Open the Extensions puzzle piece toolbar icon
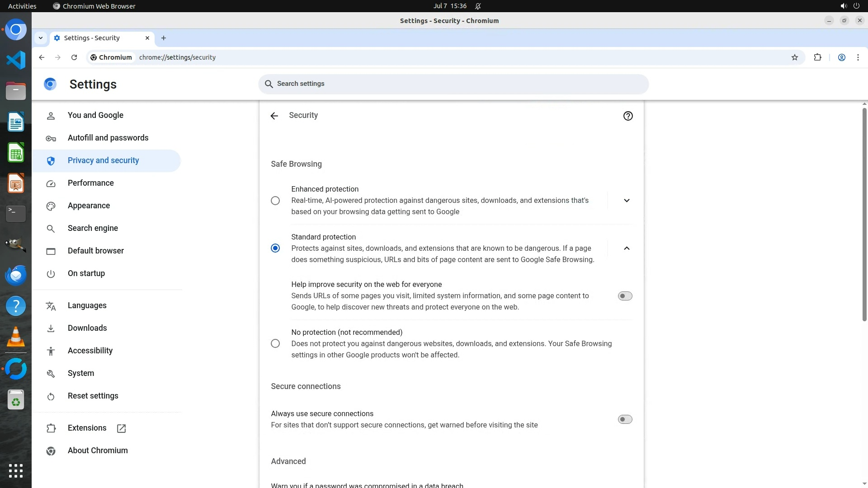 [817, 57]
